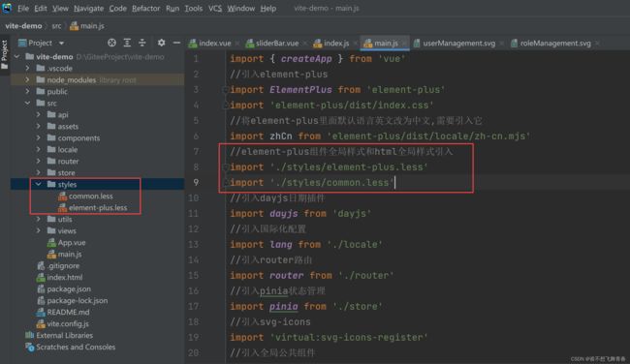
Task: Open the Code menu
Action: 117,8
